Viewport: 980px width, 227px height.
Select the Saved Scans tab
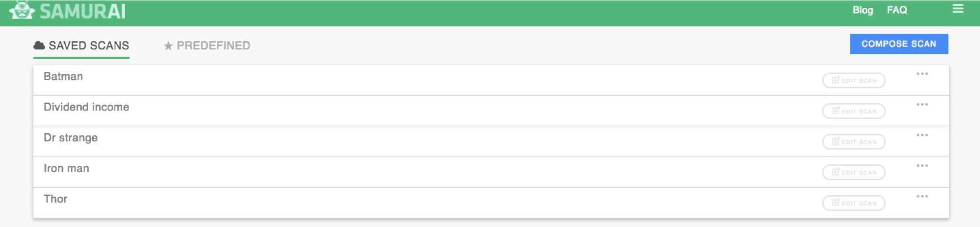(x=81, y=46)
